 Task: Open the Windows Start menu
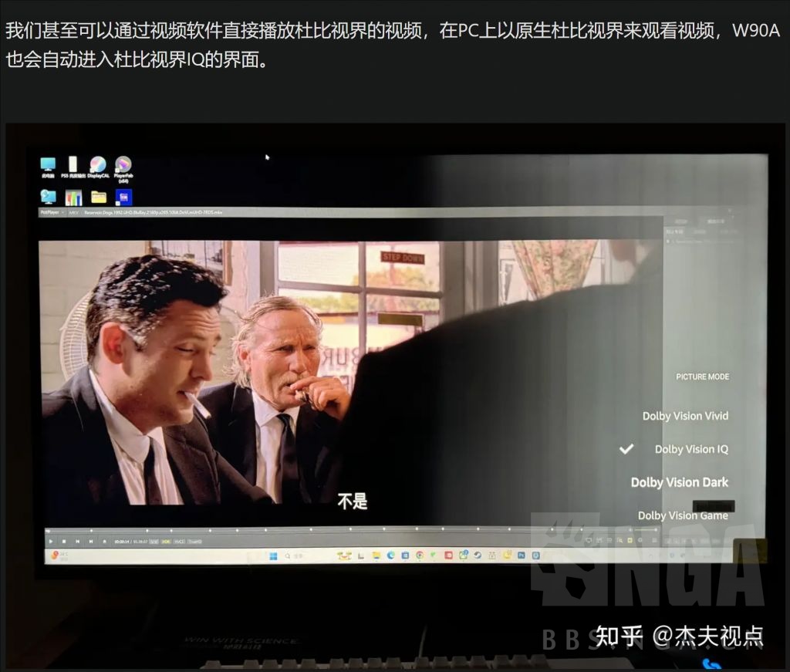coord(274,554)
